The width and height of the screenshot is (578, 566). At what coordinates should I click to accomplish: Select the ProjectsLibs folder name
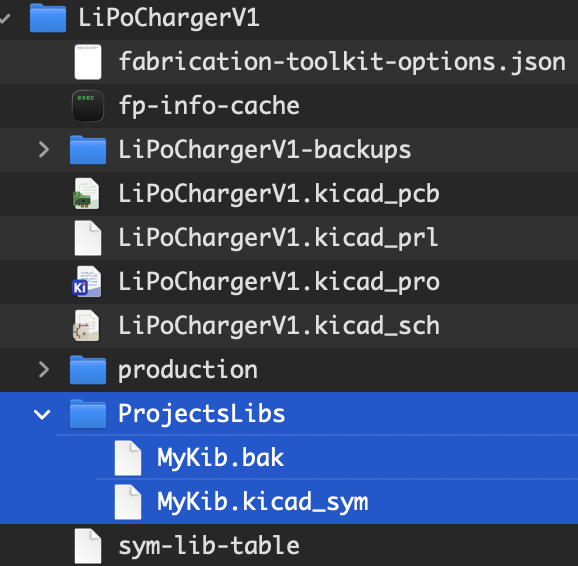(202, 414)
